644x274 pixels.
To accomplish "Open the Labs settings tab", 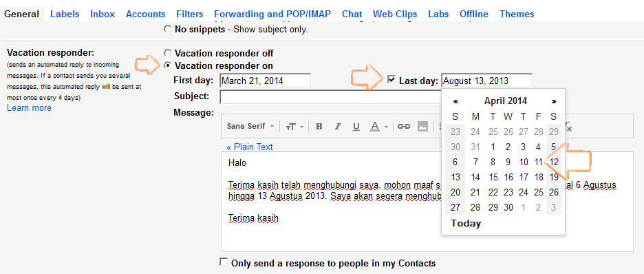I will point(438,14).
